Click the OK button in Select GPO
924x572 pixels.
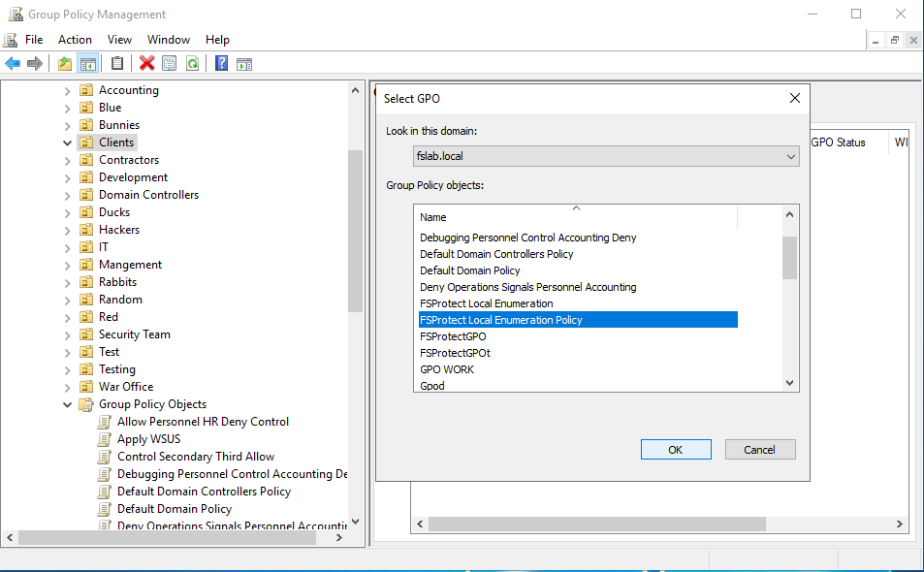tap(676, 450)
